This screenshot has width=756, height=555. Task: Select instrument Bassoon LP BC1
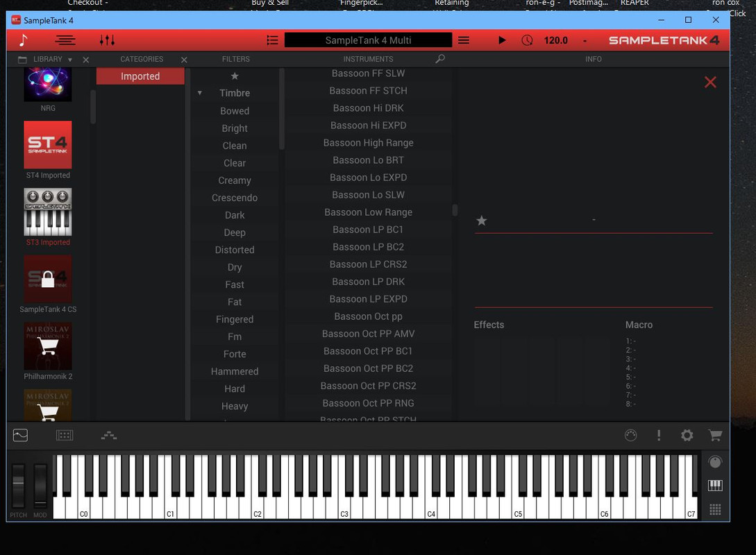(369, 230)
